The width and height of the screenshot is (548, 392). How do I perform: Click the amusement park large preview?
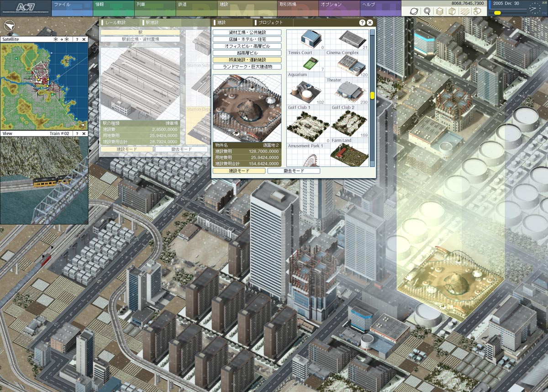tap(247, 107)
